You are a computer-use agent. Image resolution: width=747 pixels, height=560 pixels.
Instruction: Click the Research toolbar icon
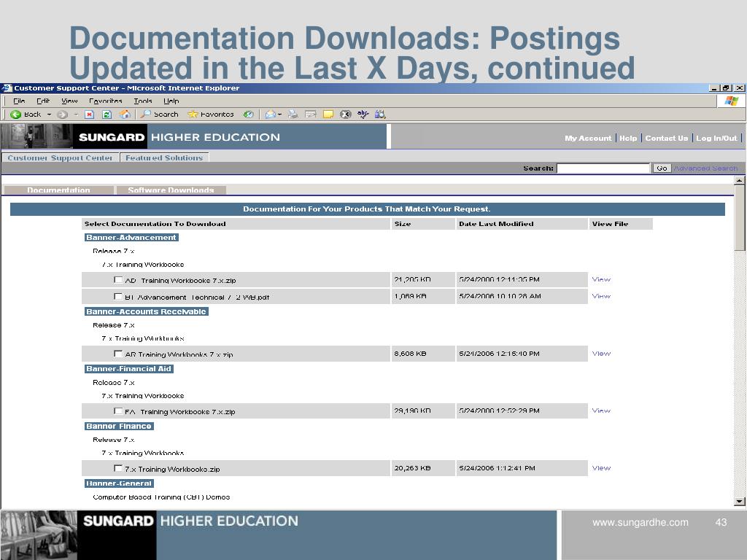click(379, 114)
